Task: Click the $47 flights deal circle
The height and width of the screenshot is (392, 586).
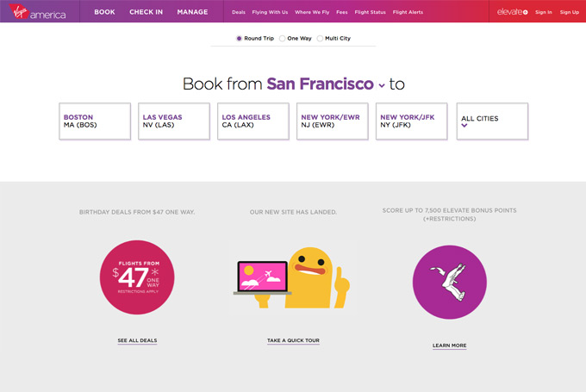Action: tap(137, 277)
